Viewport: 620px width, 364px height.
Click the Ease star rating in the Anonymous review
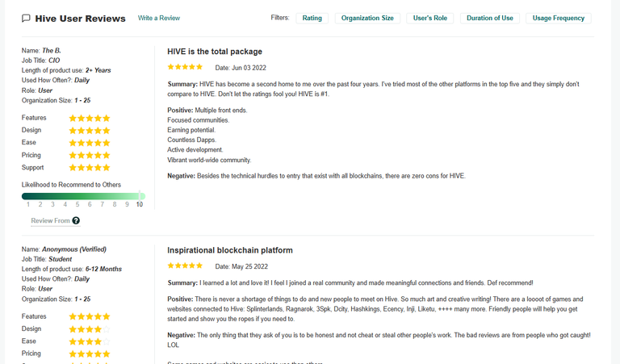(90, 341)
